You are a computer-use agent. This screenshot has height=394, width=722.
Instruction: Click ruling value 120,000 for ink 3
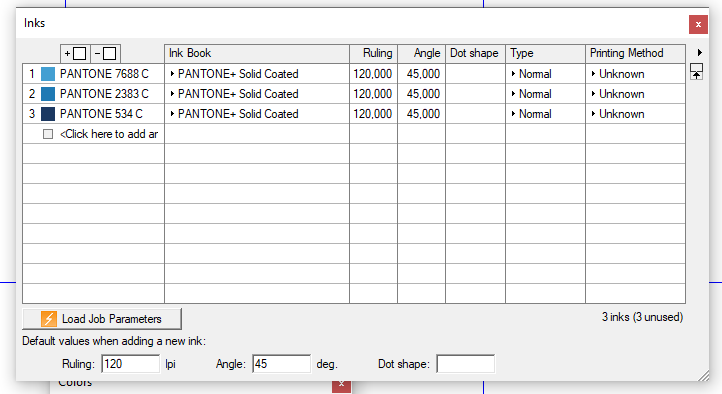pos(373,114)
